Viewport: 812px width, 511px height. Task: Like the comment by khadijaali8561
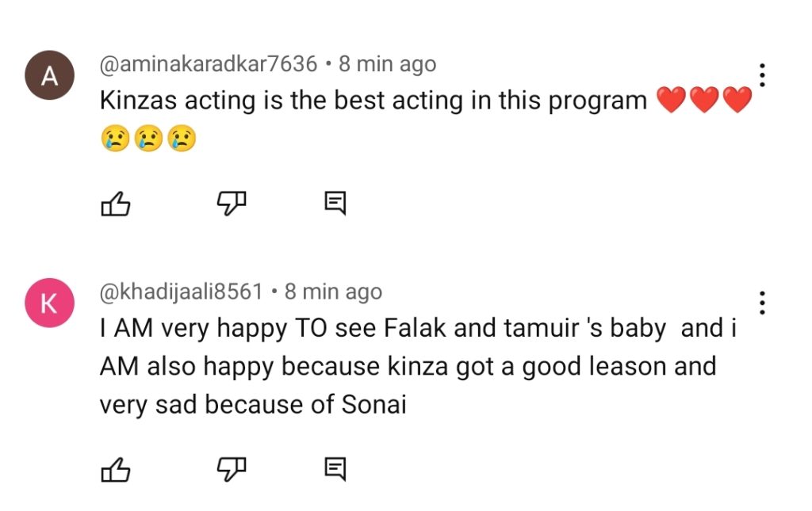tap(116, 470)
